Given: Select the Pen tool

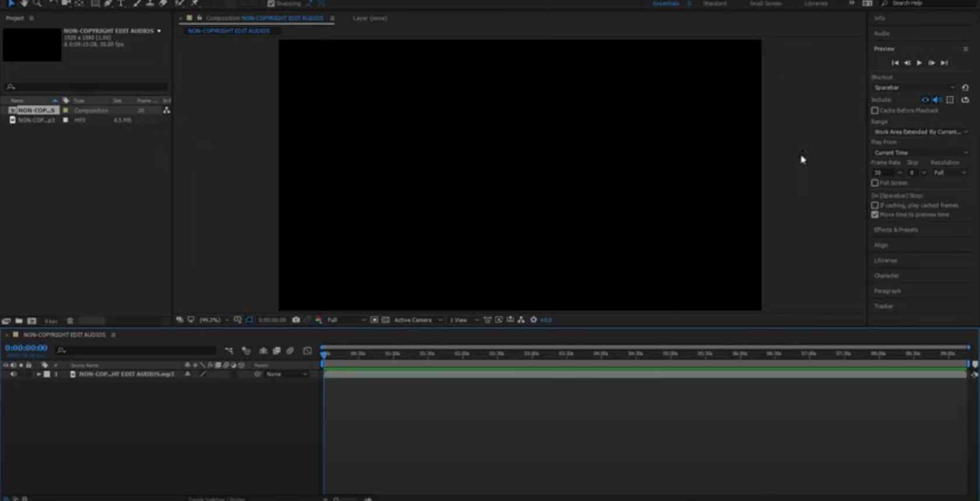Looking at the screenshot, I should click(x=108, y=3).
